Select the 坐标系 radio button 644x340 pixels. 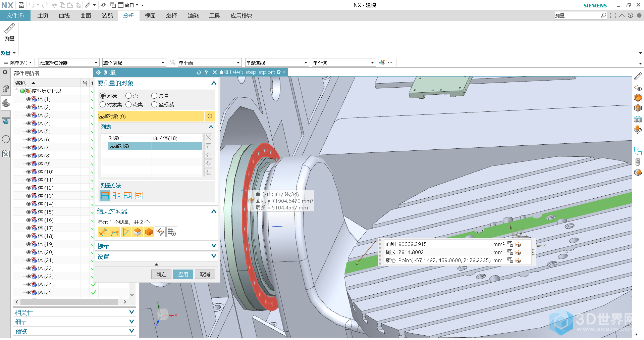coord(154,104)
